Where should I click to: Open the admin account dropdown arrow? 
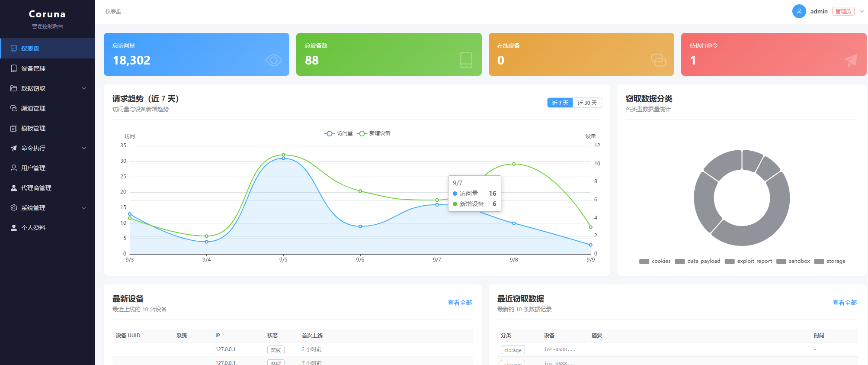862,11
